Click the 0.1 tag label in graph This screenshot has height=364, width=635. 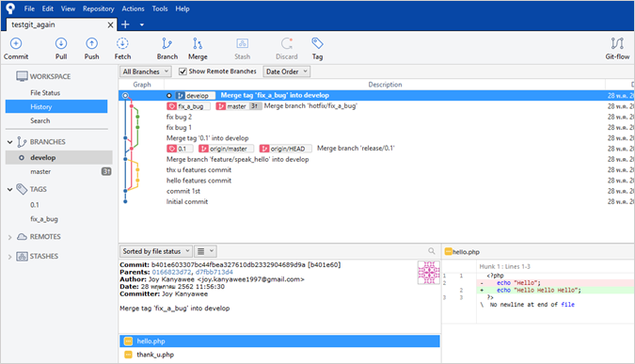(x=180, y=149)
